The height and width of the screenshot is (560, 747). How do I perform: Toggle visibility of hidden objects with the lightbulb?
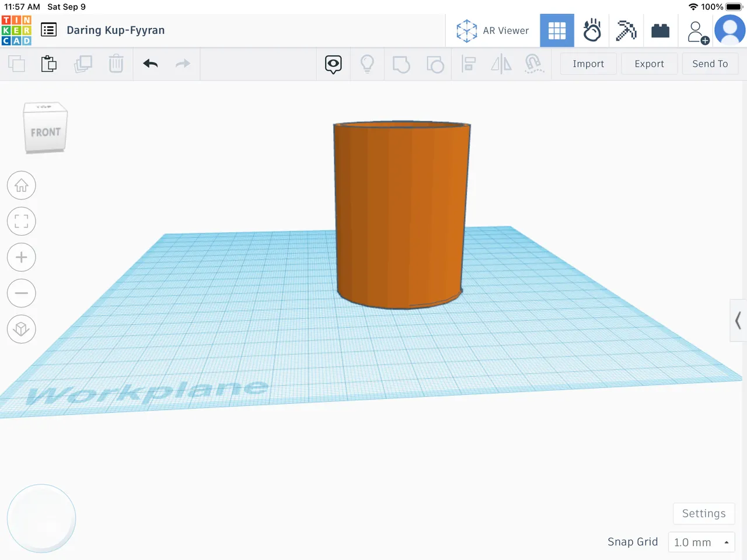pyautogui.click(x=367, y=65)
